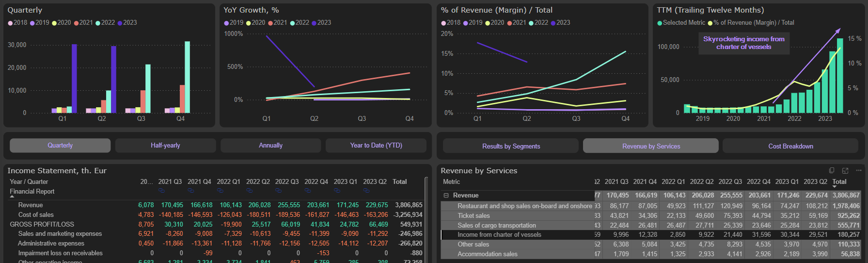
Task: Click link icon under 2021 Q3 column
Action: point(162,191)
